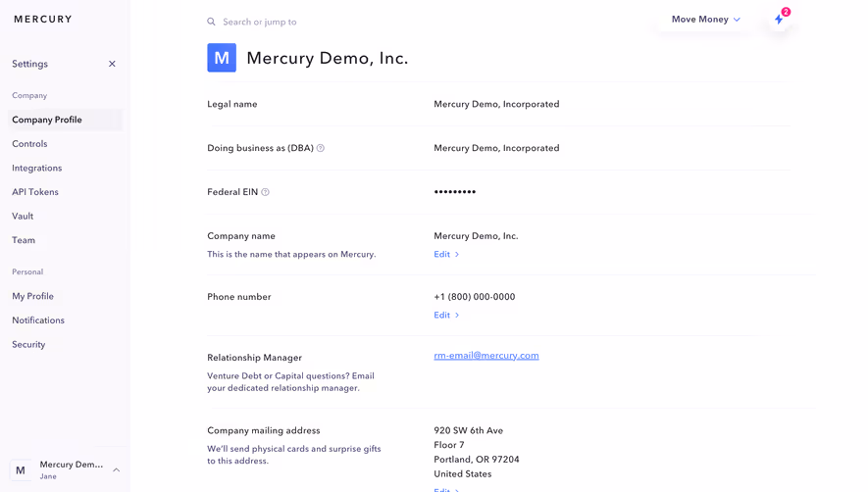Click the M account avatar at sidebar bottom
868x492 pixels.
point(21,470)
